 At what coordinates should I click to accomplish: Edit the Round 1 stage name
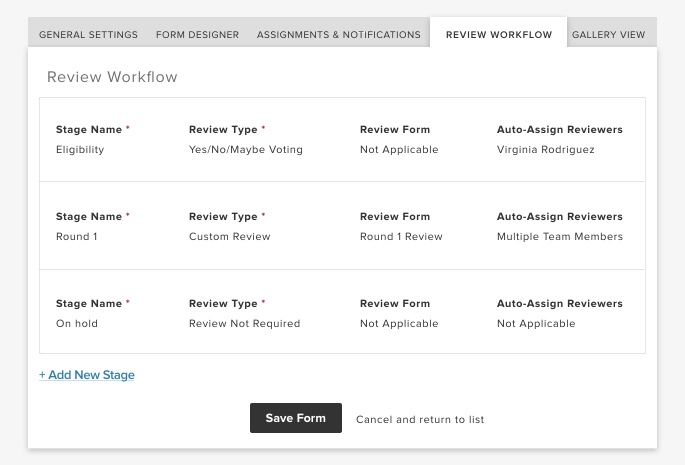click(77, 236)
